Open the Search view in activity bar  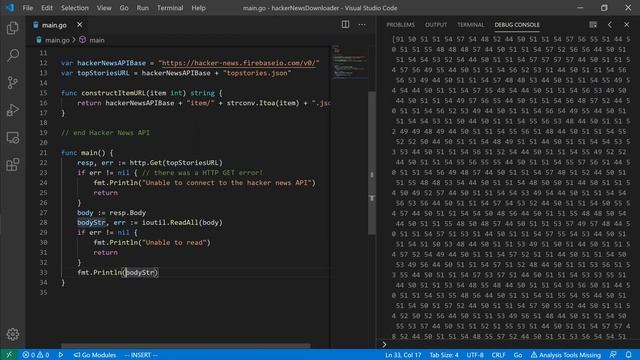click(13, 55)
